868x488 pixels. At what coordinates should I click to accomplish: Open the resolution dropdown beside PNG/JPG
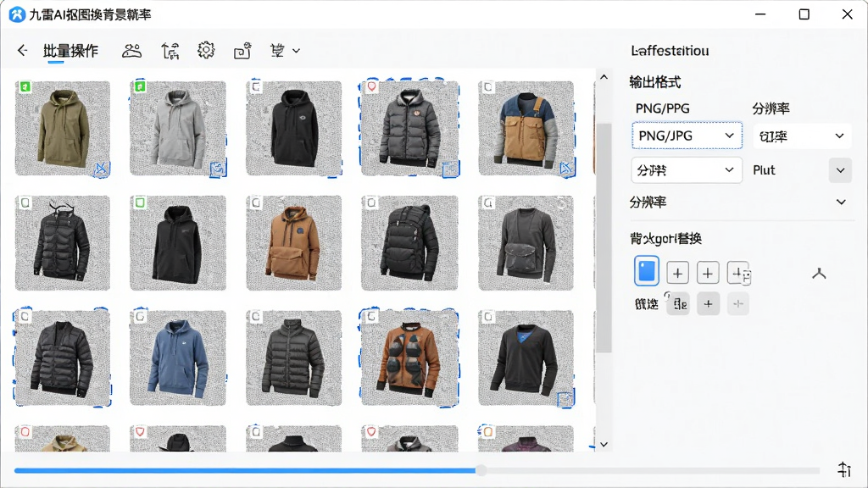(x=802, y=136)
